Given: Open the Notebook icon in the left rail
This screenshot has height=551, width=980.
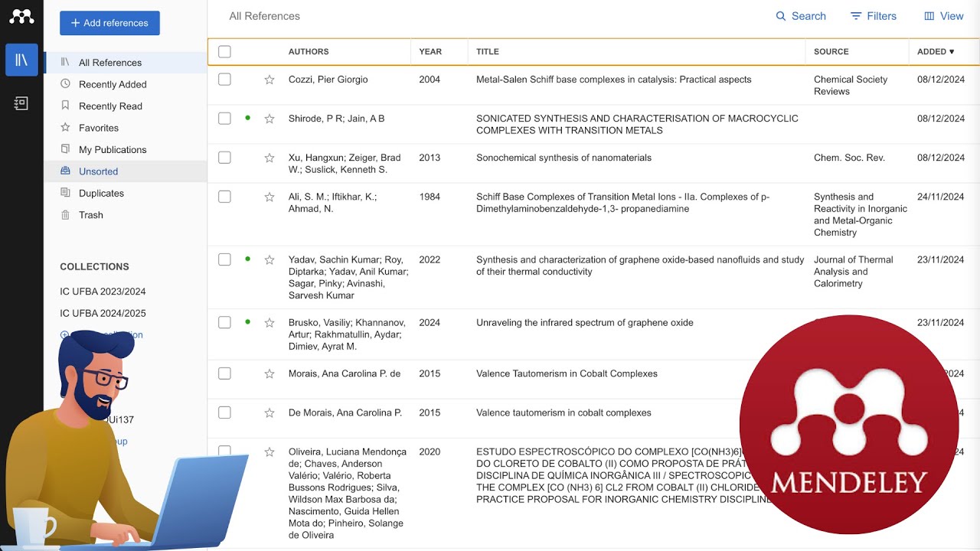Looking at the screenshot, I should [x=21, y=103].
